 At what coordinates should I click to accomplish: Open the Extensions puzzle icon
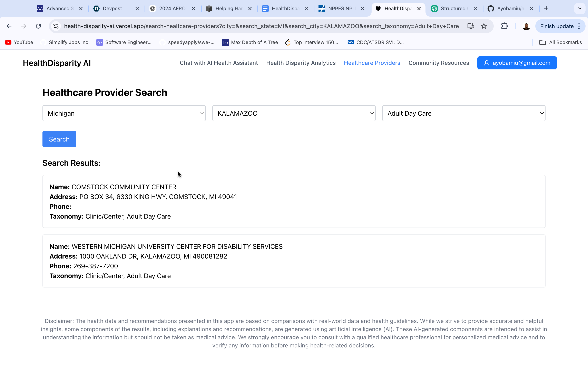click(504, 26)
